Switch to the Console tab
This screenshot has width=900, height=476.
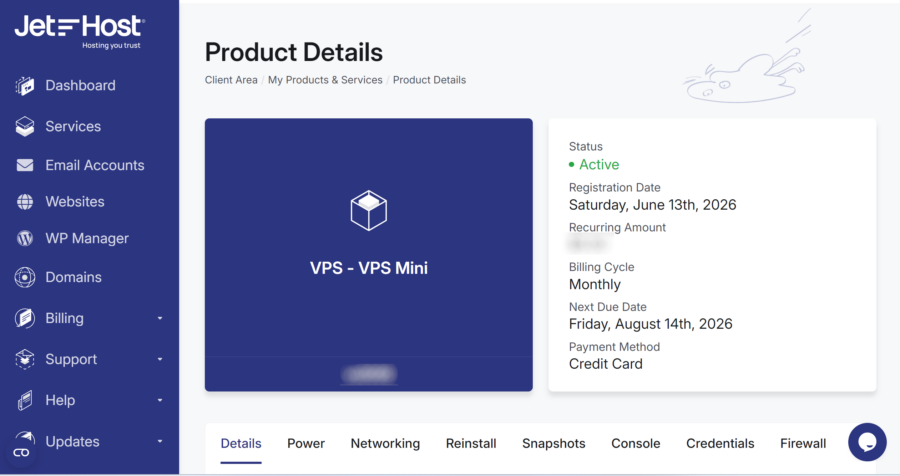pyautogui.click(x=635, y=444)
